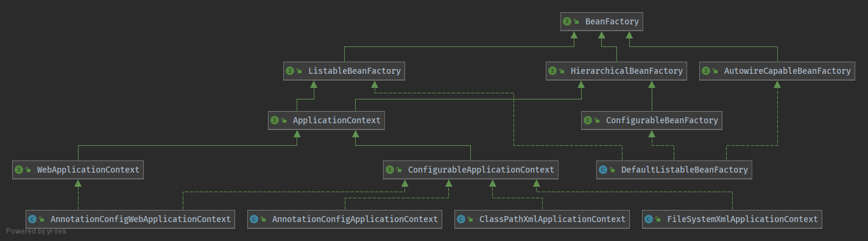Image resolution: width=868 pixels, height=241 pixels.
Task: Click the visibility lock icon on ApplicationContext
Action: [284, 120]
